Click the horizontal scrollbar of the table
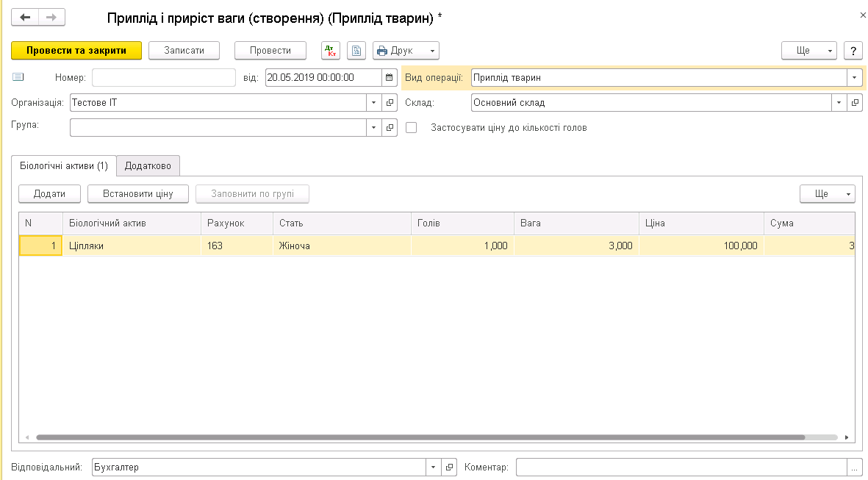This screenshot has width=868, height=480. point(419,437)
